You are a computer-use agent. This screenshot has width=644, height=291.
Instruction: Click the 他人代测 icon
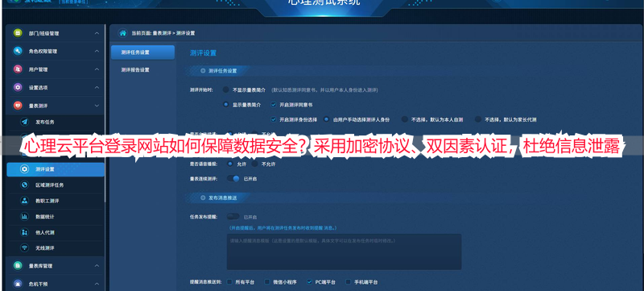[25, 233]
